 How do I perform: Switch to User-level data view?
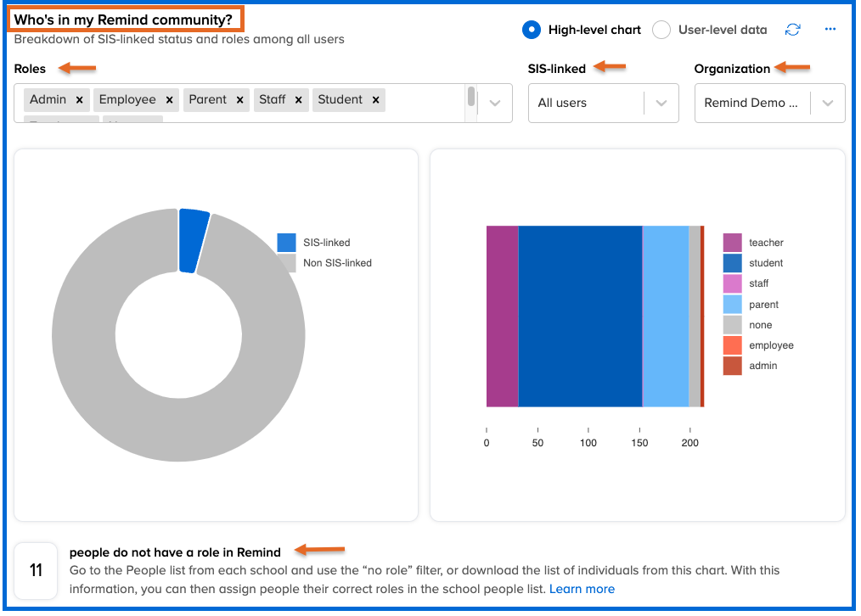pyautogui.click(x=661, y=30)
